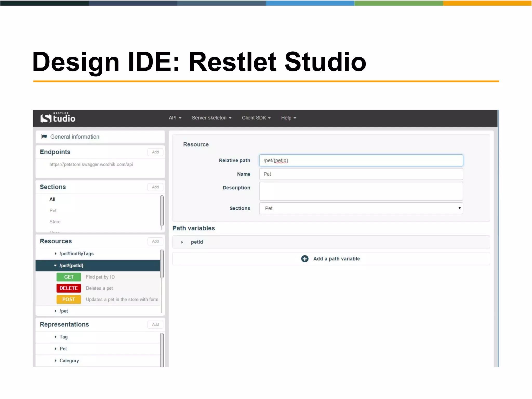This screenshot has width=532, height=399.
Task: Click the Relative path input field
Action: [361, 161]
